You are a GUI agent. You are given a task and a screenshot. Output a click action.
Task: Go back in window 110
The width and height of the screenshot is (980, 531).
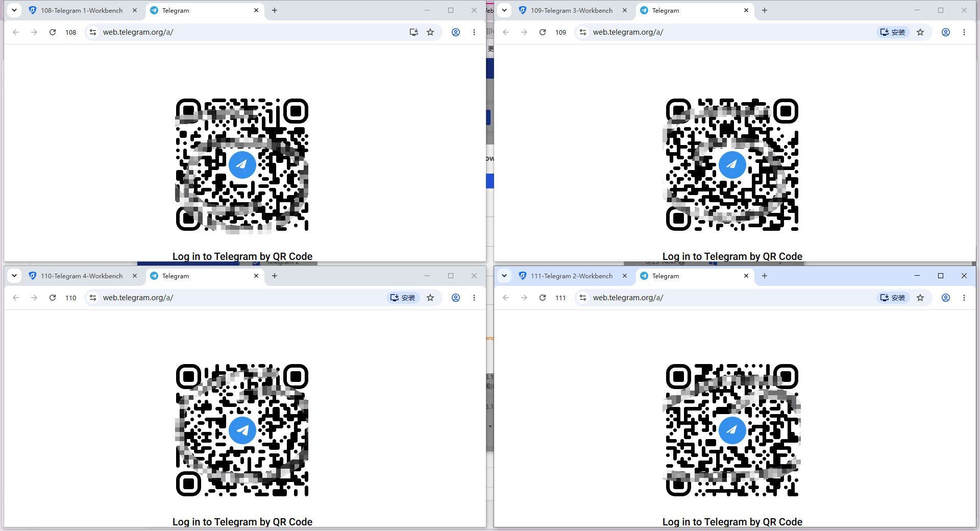(x=16, y=298)
